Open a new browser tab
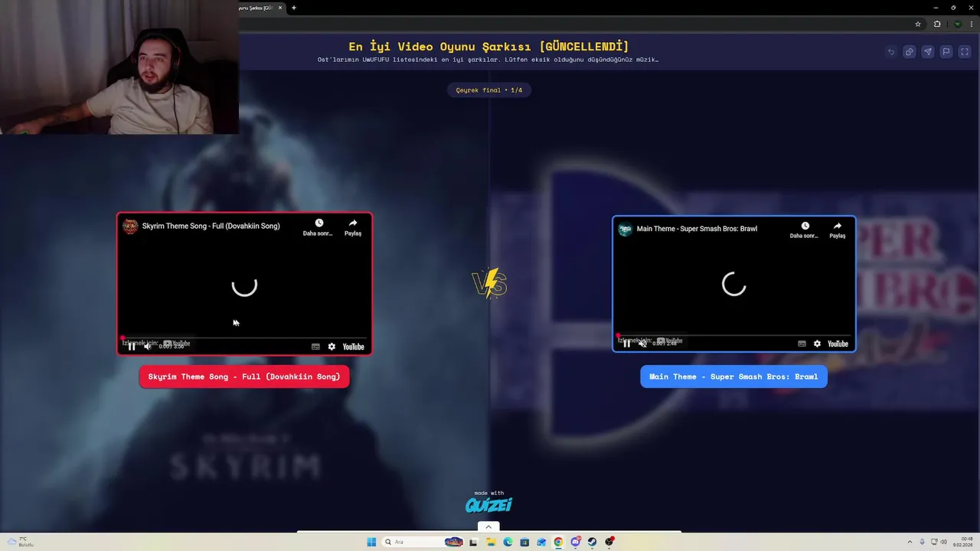This screenshot has width=980, height=551. (294, 8)
